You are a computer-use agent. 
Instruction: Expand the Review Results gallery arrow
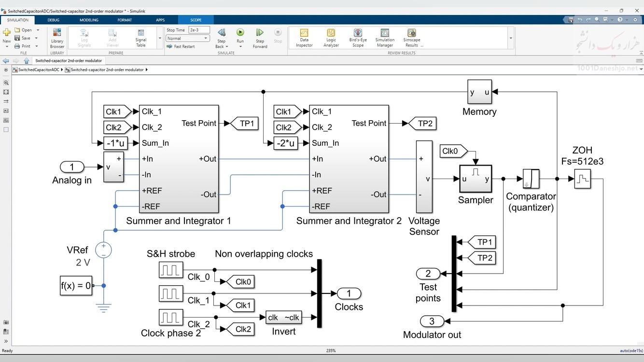pyautogui.click(x=510, y=38)
